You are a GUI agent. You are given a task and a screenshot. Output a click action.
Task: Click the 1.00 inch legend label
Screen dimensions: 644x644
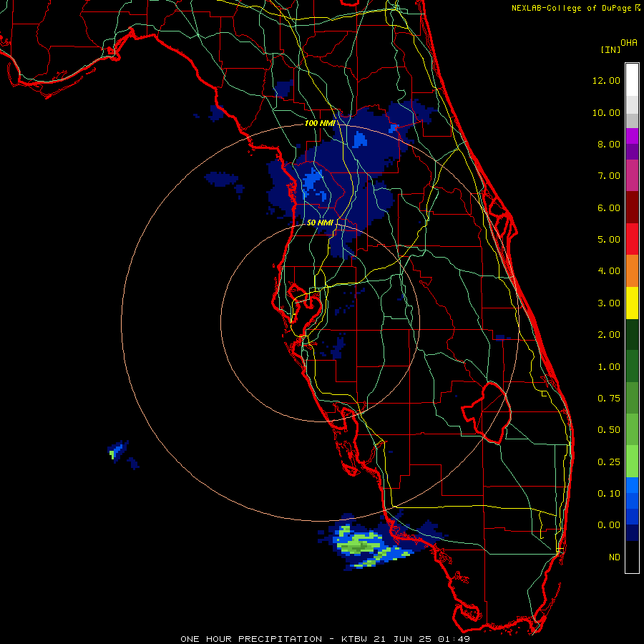tap(608, 367)
